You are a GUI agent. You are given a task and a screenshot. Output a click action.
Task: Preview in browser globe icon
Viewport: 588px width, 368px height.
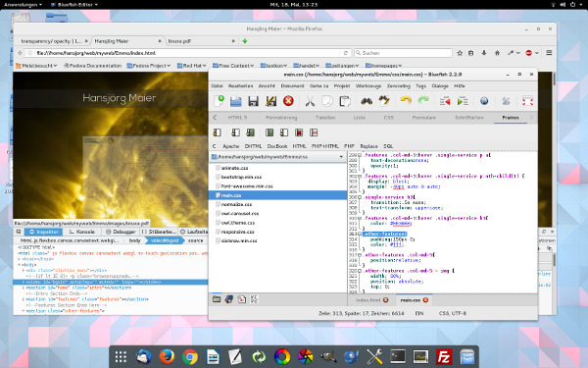(x=484, y=101)
